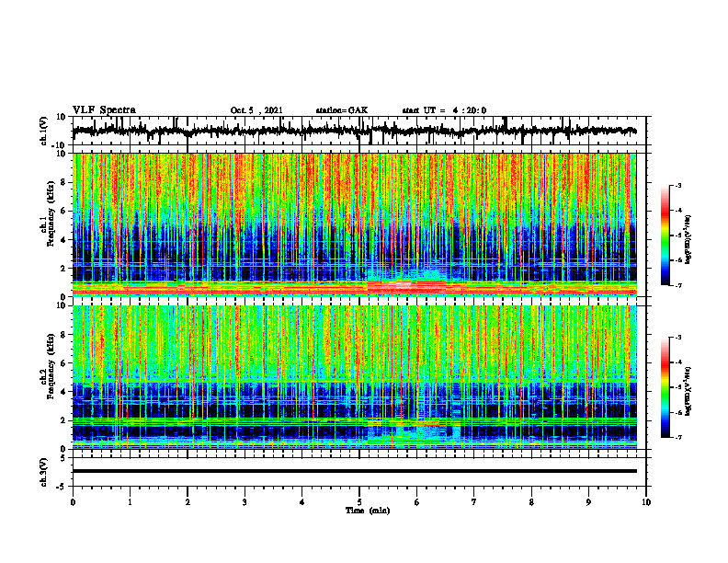Click the ch.1 voltage waveform trace
This screenshot has width=728, height=563.
click(354, 131)
